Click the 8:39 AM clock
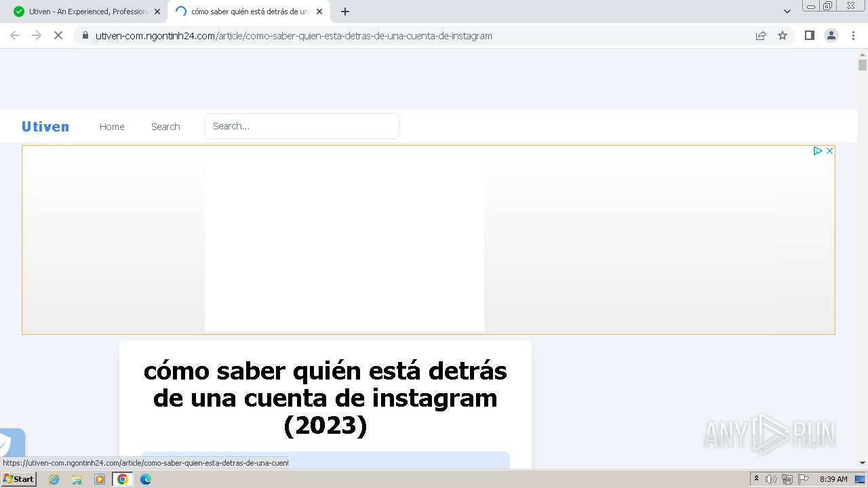The image size is (868, 488). coord(833,479)
